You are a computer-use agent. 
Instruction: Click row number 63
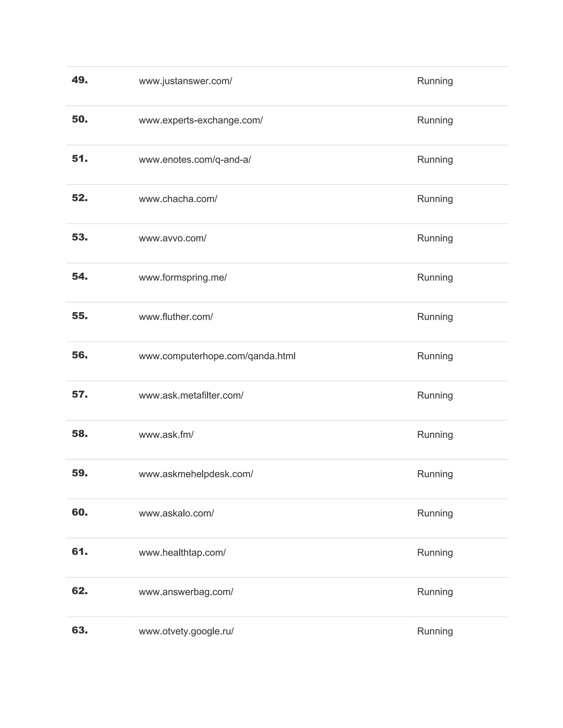80,630
